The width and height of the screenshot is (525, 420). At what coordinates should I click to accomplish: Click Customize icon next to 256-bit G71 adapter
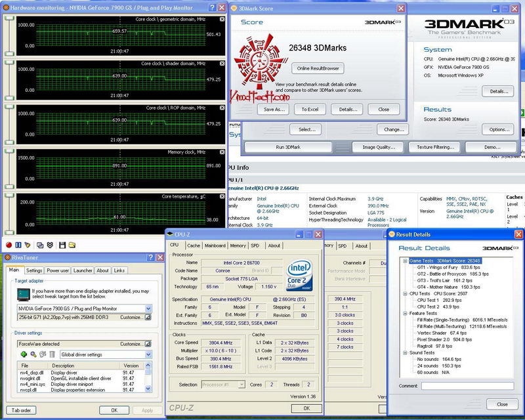point(148,317)
